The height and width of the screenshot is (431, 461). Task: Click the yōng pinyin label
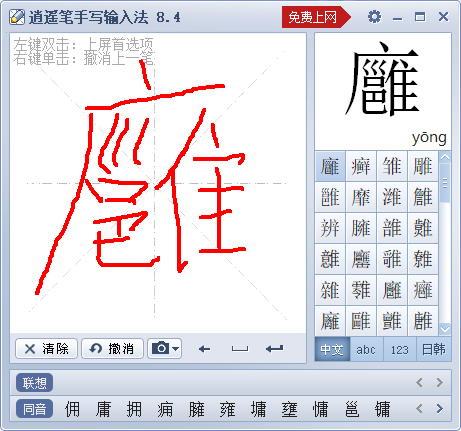tap(429, 138)
